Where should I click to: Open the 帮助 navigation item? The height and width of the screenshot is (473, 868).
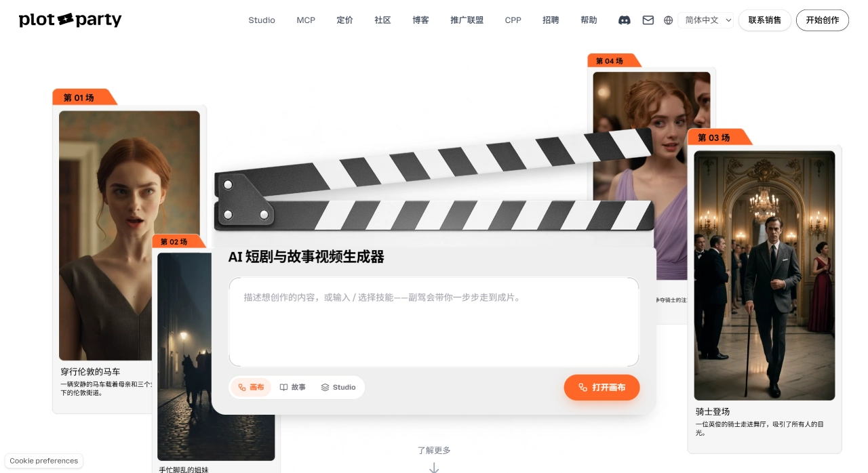(x=589, y=20)
